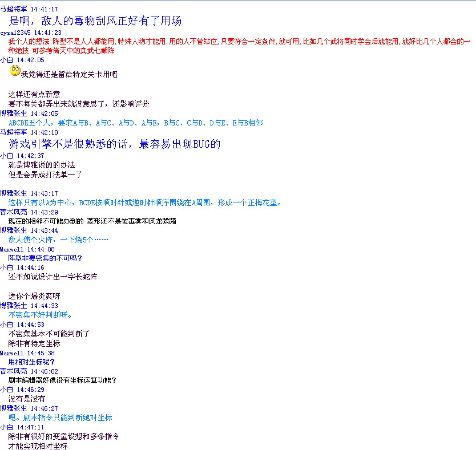This screenshot has height=450, width=476.
Task: Click line '要不每关都弄出来就没意思了，还影响评分'
Action: [79, 104]
